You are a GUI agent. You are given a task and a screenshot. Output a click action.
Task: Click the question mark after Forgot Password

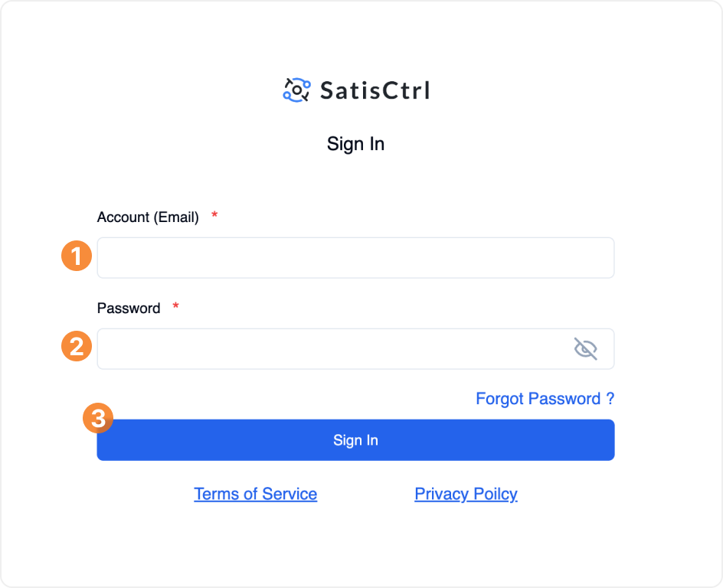coord(610,399)
